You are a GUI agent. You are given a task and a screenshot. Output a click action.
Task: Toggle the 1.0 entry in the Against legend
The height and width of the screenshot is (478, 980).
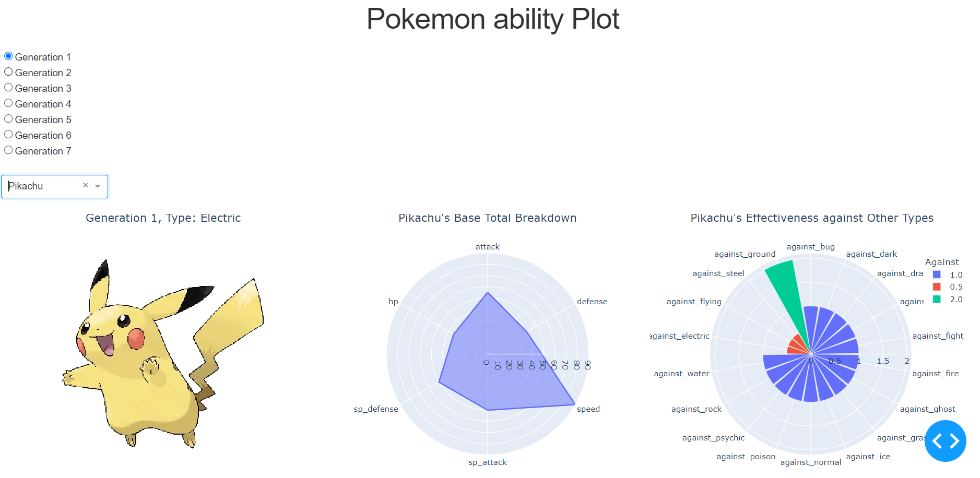coord(955,274)
